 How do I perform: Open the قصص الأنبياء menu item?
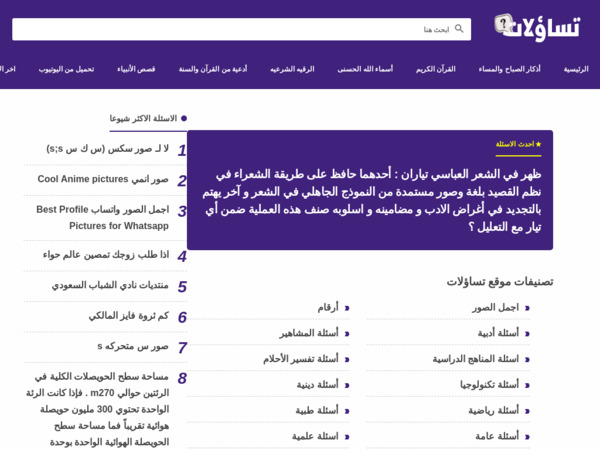point(136,69)
